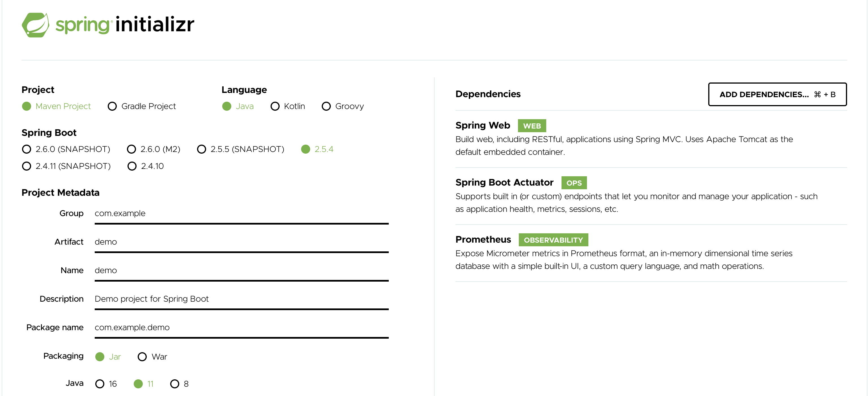Set Java version to 16
The height and width of the screenshot is (396, 868).
click(x=106, y=384)
